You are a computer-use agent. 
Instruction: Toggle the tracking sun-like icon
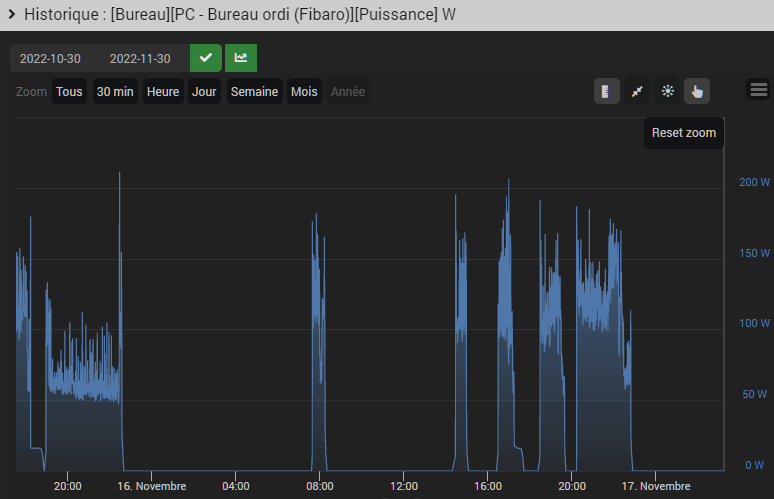(x=667, y=91)
